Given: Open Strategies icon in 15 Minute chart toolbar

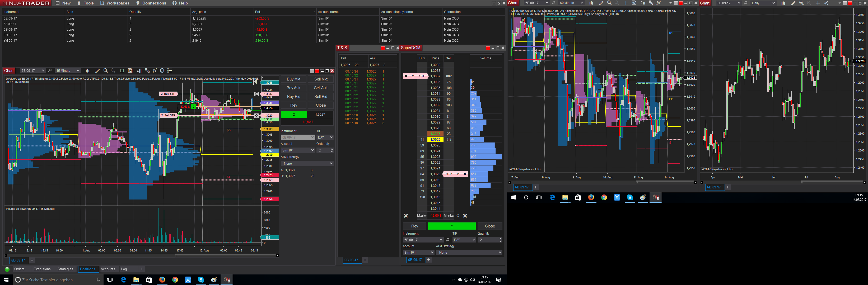Looking at the screenshot, I should [x=155, y=71].
